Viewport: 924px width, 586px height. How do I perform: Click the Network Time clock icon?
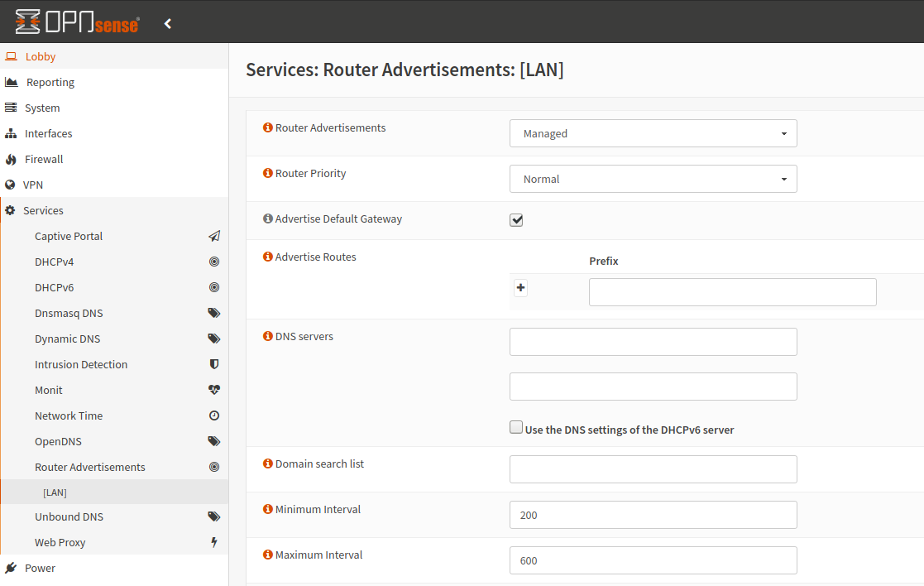[214, 415]
